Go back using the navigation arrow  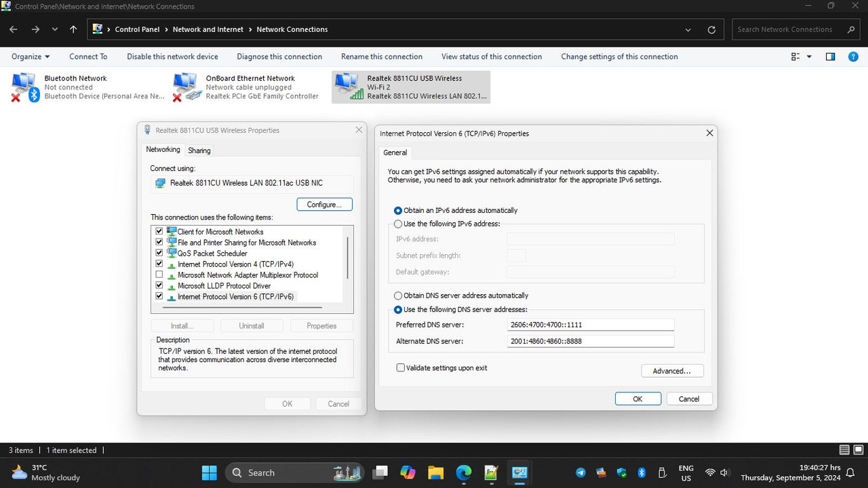[x=14, y=30]
